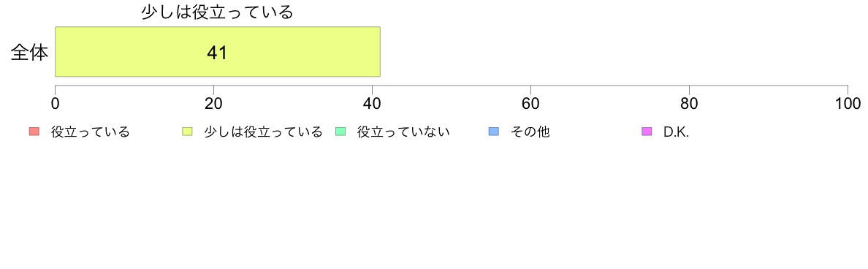
Task: Click the axis tick label 40
Action: [372, 104]
